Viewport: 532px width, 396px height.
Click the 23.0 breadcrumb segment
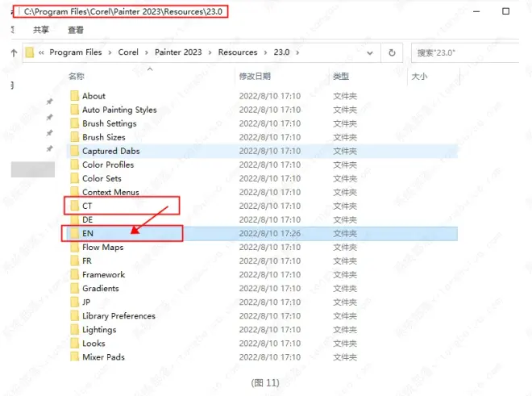[x=281, y=52]
